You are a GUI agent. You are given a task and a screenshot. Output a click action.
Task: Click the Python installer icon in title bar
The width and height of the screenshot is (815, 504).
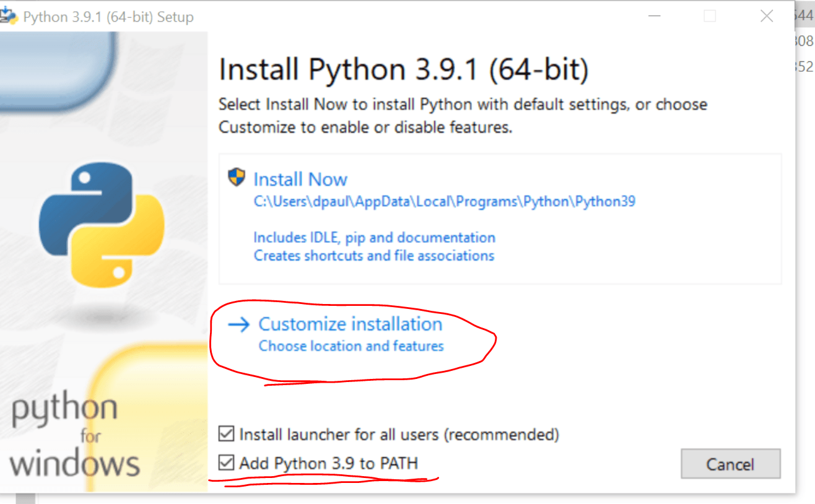[x=10, y=16]
